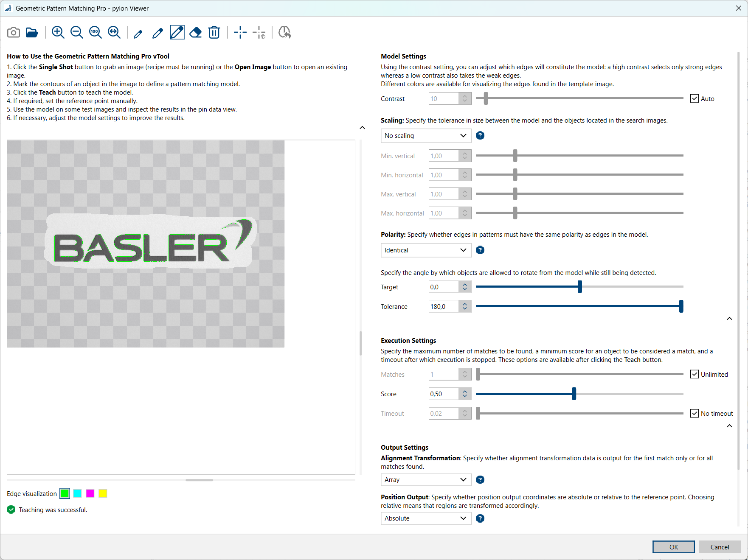
Task: Click the Single Shot camera icon
Action: pos(14,32)
